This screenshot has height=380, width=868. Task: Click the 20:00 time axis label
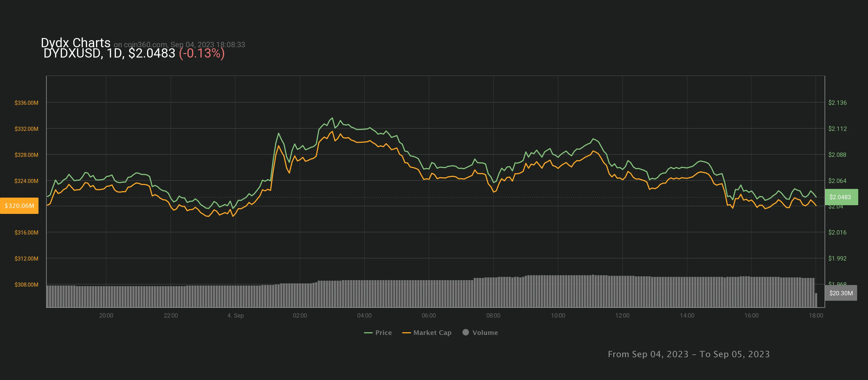(106, 315)
